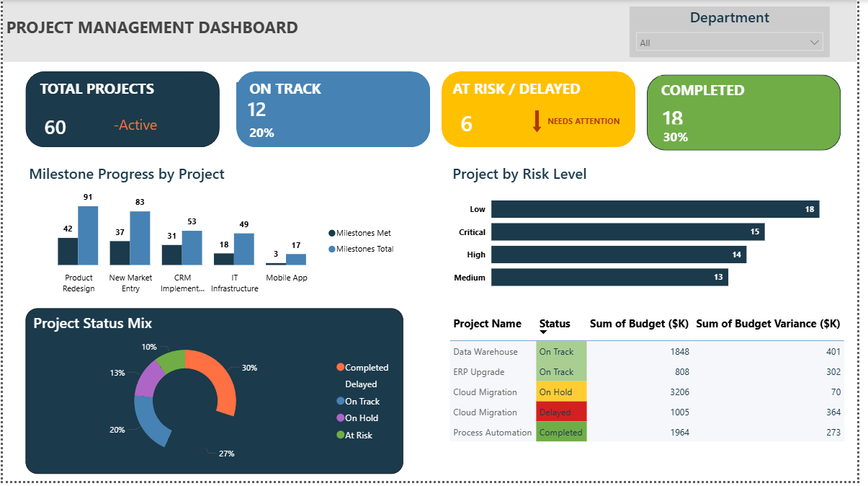The width and height of the screenshot is (868, 486).
Task: Select the Completed KPI card
Action: (743, 112)
